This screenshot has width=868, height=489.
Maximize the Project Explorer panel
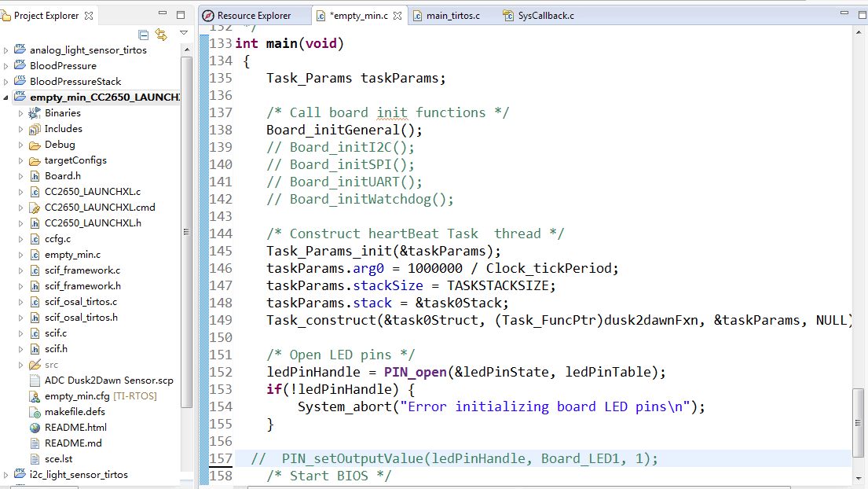[x=181, y=15]
